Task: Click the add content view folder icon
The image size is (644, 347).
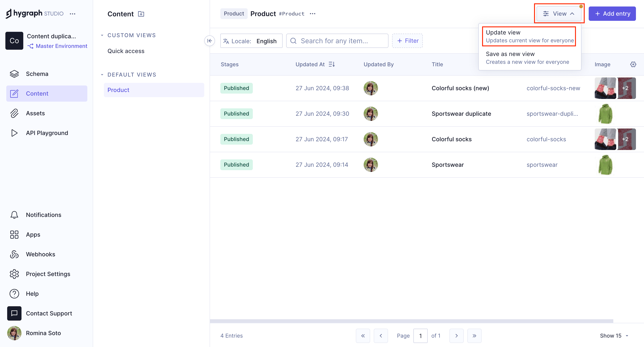Action: pos(141,14)
